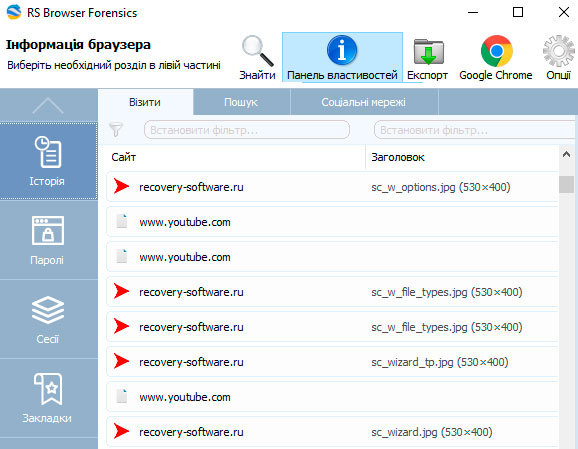
Task: Sort by the Заголовок column header
Action: click(398, 157)
